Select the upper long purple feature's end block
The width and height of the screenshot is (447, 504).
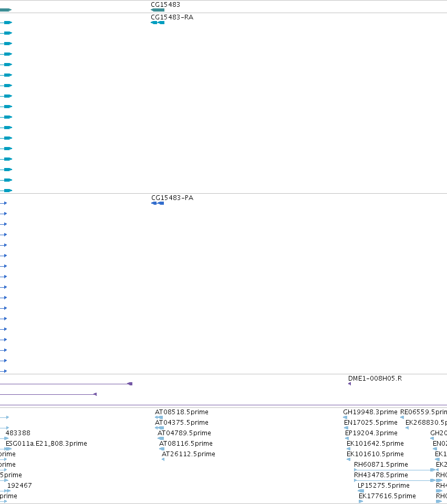click(x=130, y=384)
